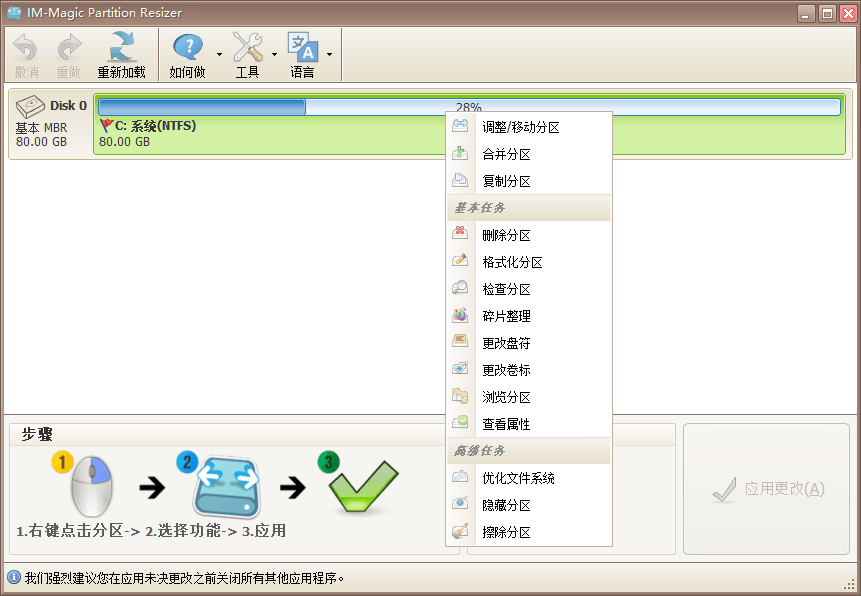Click the 浏览分区 explore icon
The width and height of the screenshot is (861, 596).
460,396
